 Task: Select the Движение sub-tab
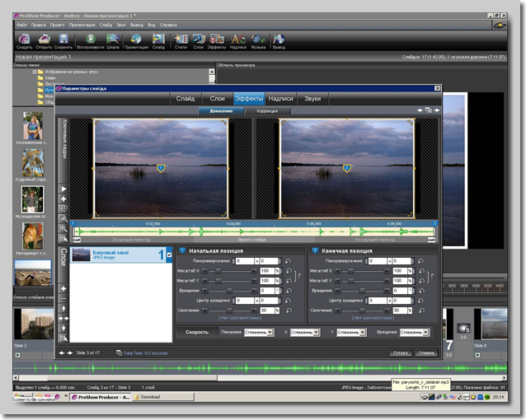(221, 110)
